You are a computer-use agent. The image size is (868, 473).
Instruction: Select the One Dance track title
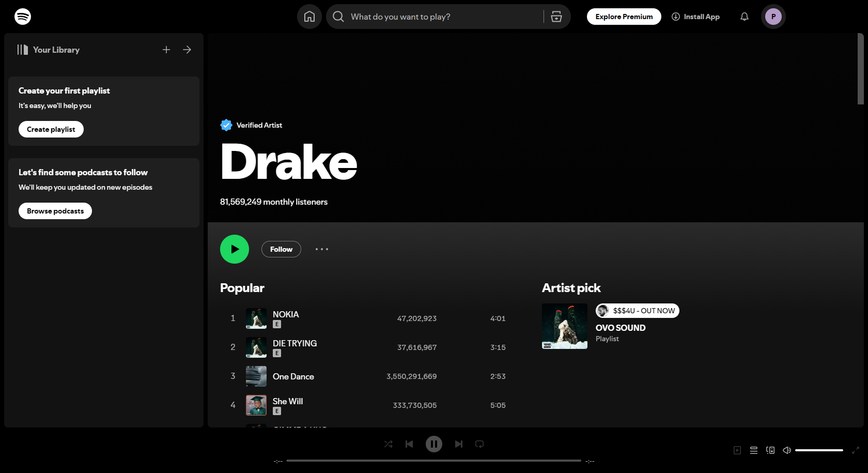coord(293,376)
